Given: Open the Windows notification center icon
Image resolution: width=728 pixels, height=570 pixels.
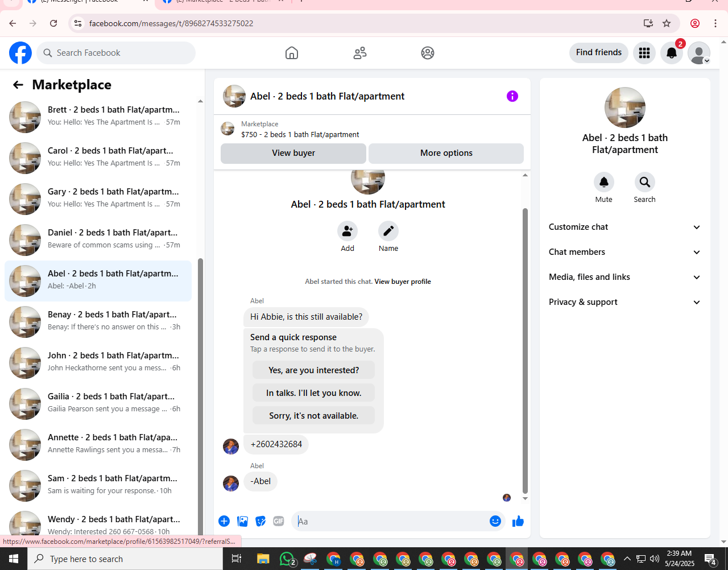Looking at the screenshot, I should pyautogui.click(x=710, y=559).
